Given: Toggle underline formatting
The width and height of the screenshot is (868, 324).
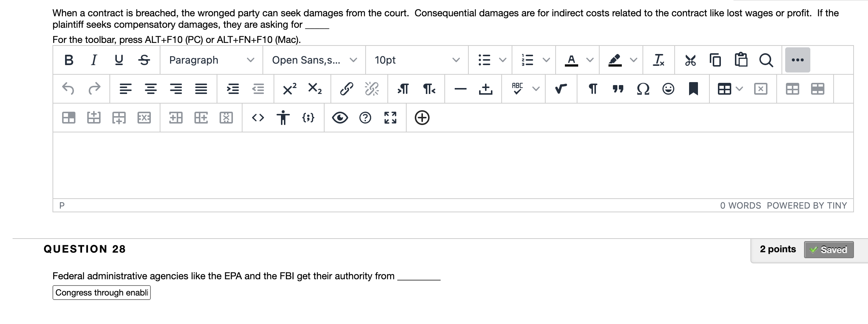Looking at the screenshot, I should pos(119,60).
